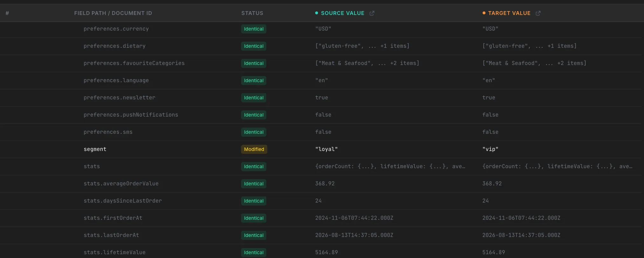Select the stats.lifetimeValue field path
Screen dimensions: 644x258
click(x=114, y=252)
